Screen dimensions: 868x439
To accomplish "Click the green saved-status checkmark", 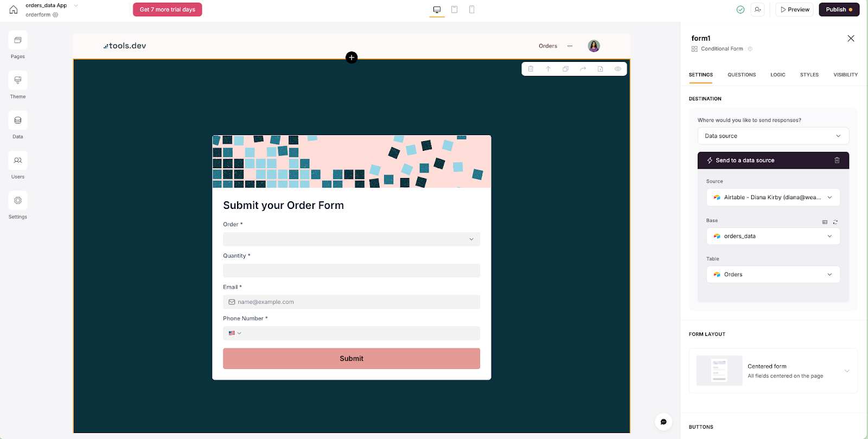I will coord(741,10).
